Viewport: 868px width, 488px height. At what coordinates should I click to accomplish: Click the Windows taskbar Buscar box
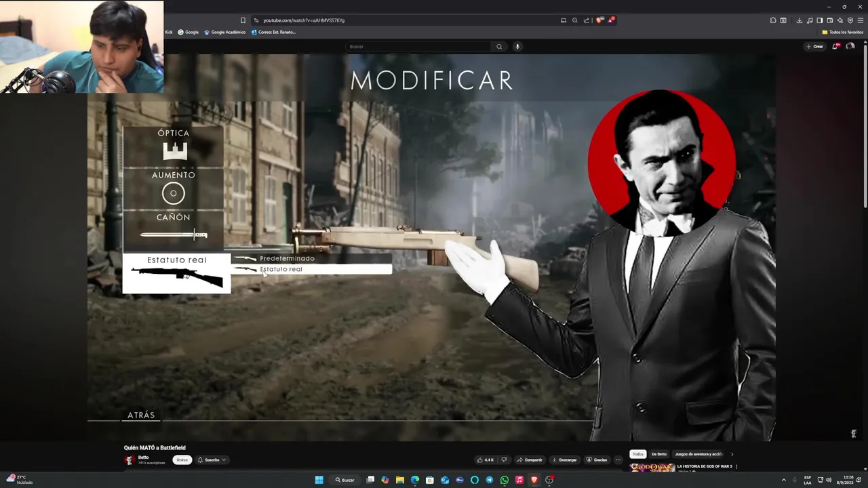[345, 480]
